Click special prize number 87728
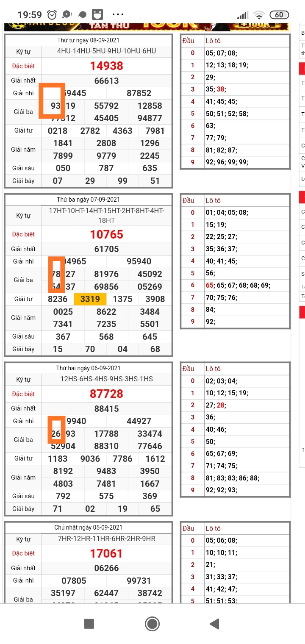 pyautogui.click(x=106, y=394)
